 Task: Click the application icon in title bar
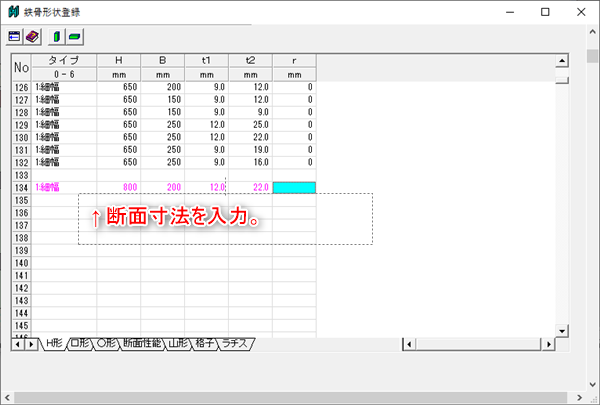[x=13, y=11]
